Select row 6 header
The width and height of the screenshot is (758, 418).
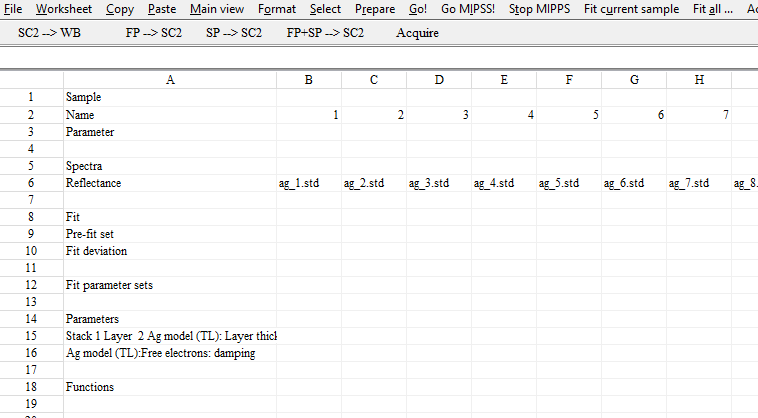pos(31,183)
